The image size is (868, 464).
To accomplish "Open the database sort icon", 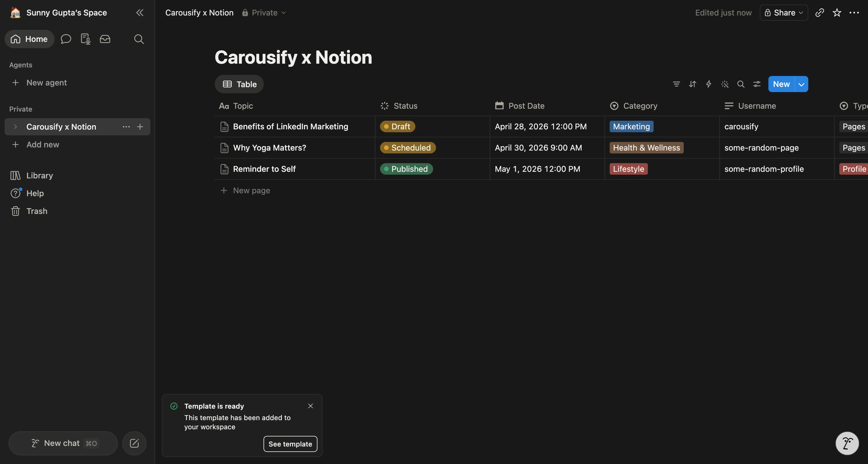I will (x=692, y=84).
